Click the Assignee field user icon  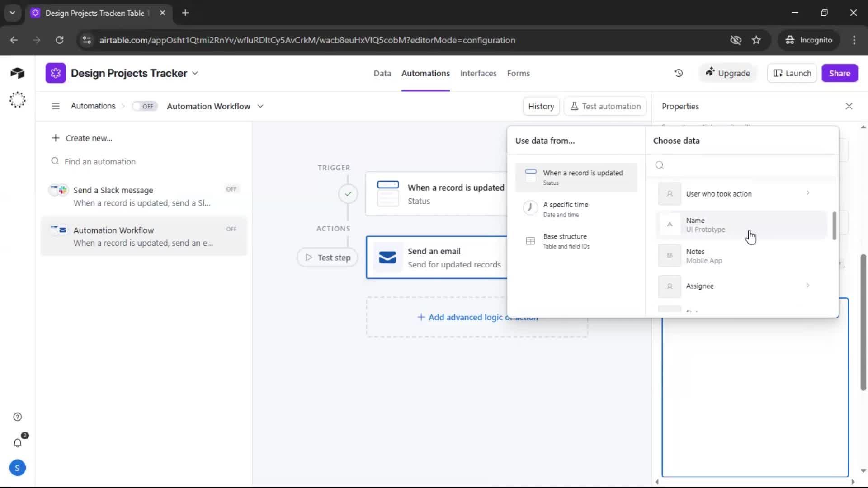(x=670, y=286)
